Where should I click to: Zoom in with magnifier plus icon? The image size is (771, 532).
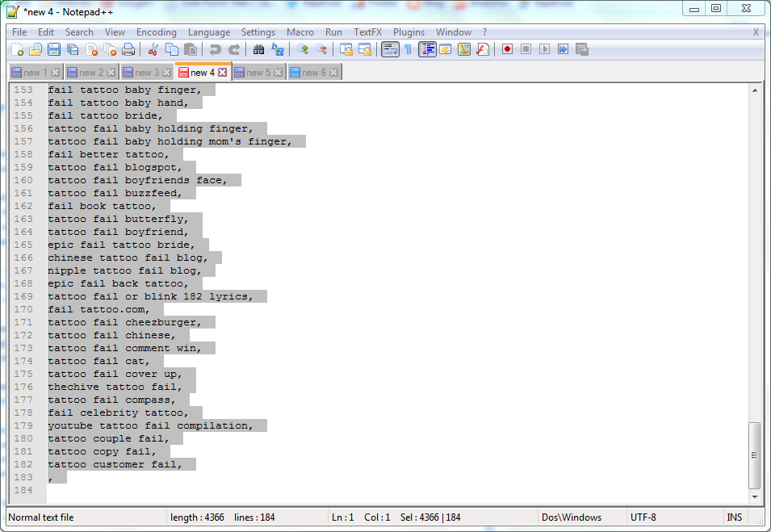[x=303, y=49]
